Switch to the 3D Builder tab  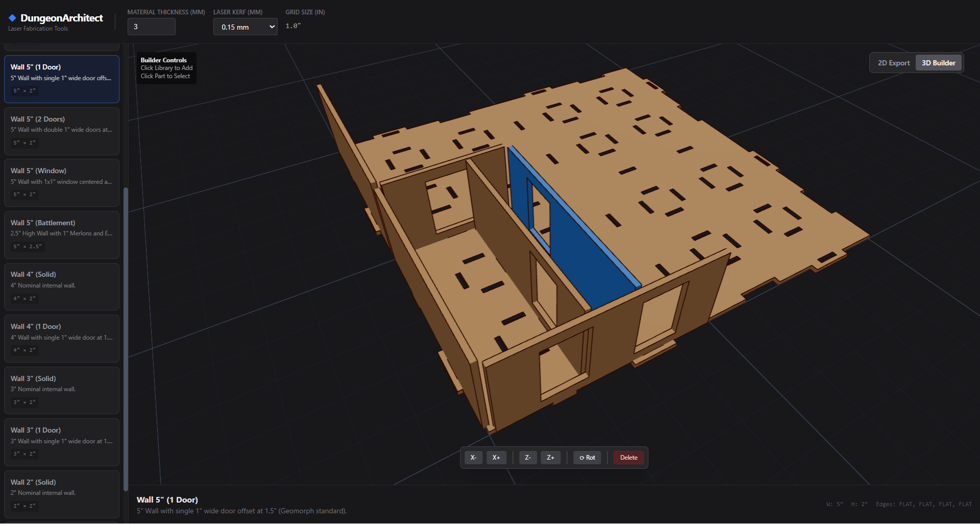(938, 63)
